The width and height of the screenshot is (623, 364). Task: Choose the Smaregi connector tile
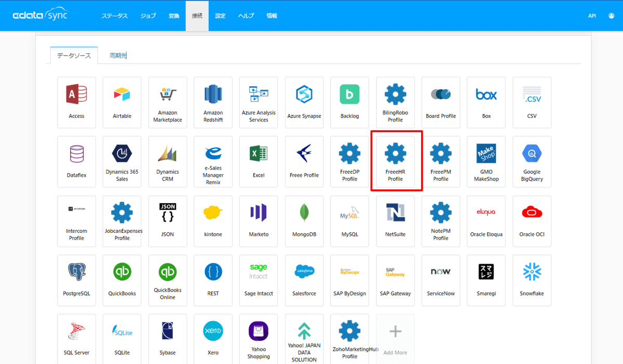pos(486,280)
